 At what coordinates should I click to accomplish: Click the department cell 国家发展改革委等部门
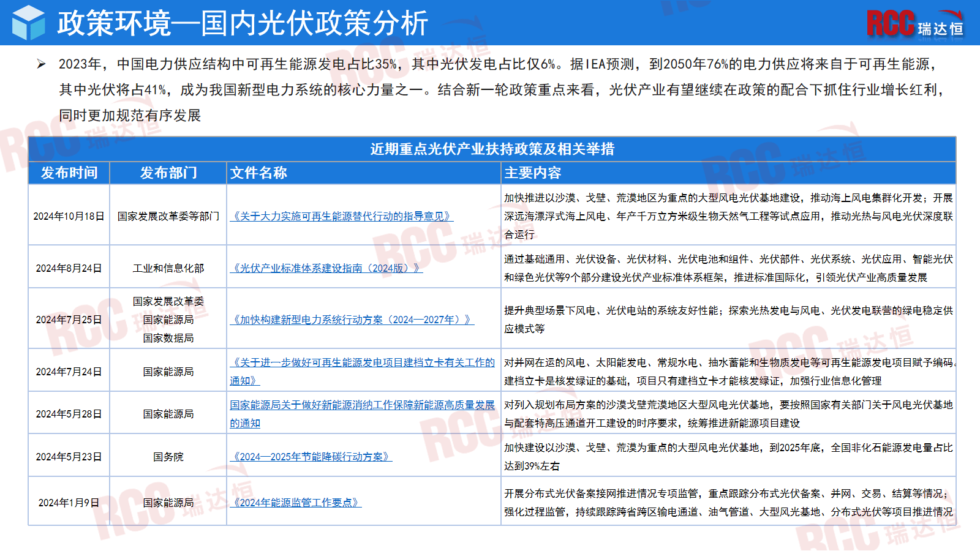[x=168, y=216]
